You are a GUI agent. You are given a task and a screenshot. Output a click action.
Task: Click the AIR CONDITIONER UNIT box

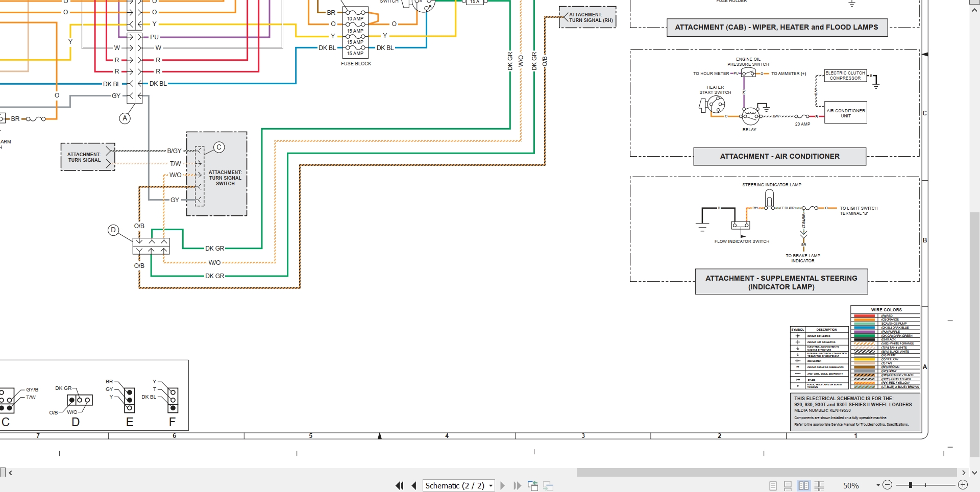coord(846,113)
